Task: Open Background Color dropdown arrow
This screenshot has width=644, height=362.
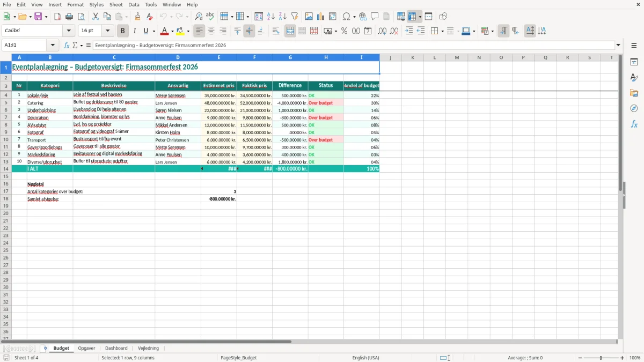Action: click(188, 32)
